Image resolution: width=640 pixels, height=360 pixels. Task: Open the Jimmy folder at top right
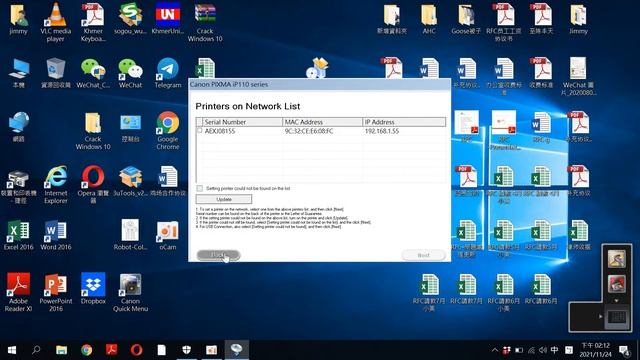tap(578, 18)
